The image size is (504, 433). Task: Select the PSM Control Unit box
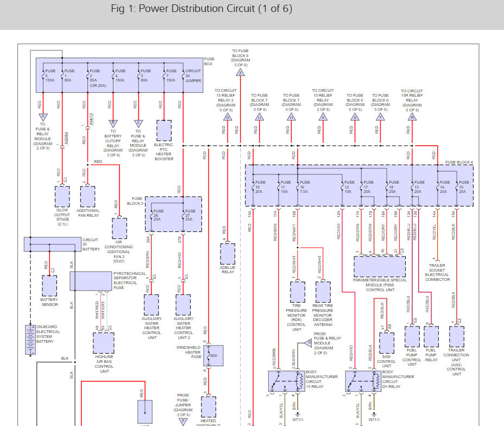point(380,267)
